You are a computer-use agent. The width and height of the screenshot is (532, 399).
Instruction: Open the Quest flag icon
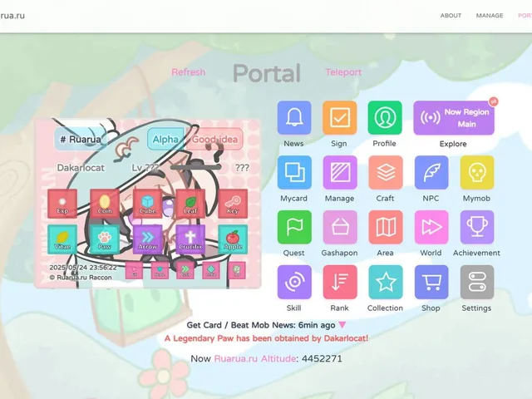[294, 227]
